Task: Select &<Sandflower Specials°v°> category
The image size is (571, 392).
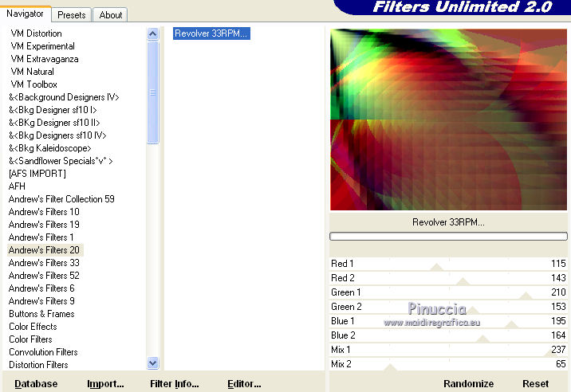Action: coord(61,161)
